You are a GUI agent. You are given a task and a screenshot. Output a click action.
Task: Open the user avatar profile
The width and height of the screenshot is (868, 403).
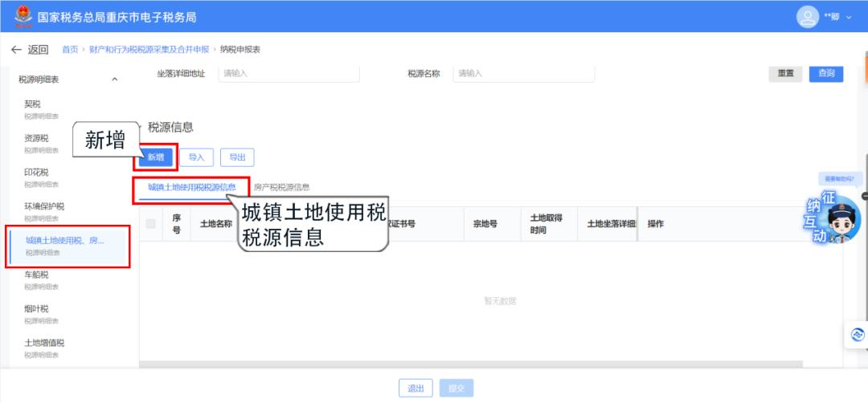coord(807,17)
